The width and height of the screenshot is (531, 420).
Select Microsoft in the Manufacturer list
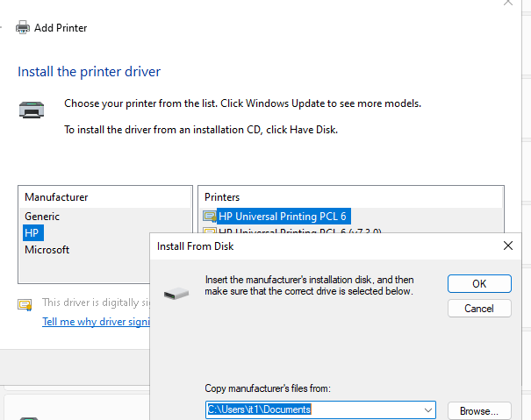[x=47, y=250]
